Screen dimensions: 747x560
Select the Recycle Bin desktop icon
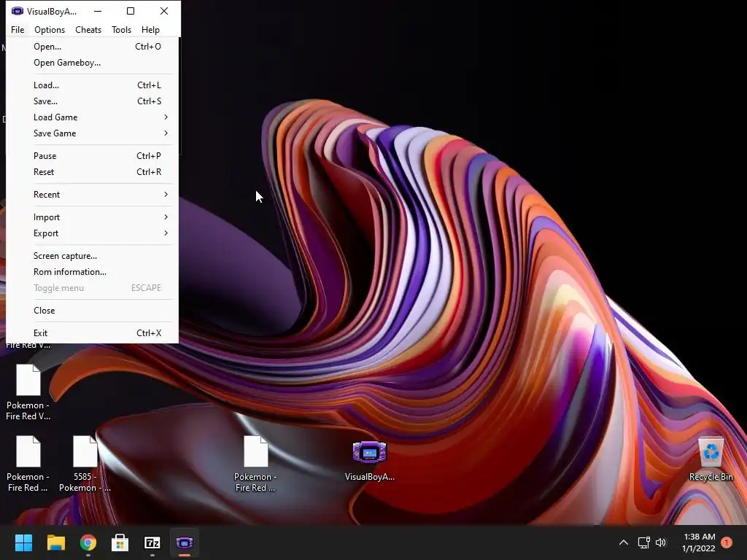coord(711,459)
